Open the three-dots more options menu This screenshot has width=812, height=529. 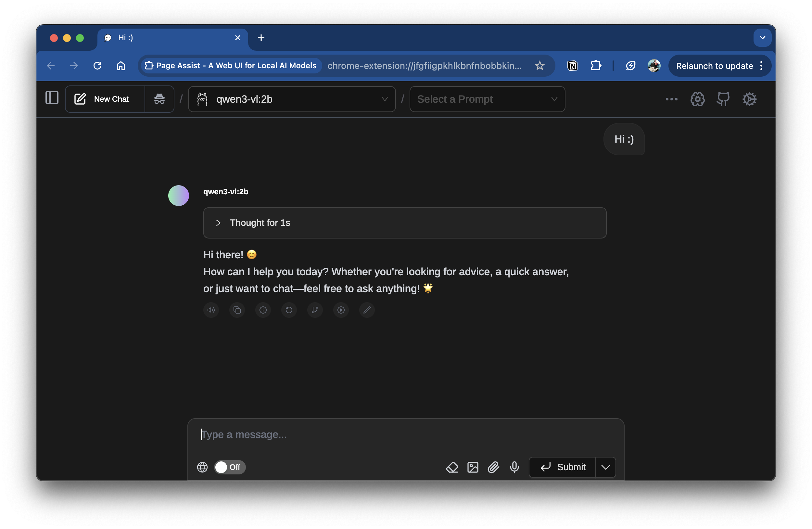click(671, 99)
